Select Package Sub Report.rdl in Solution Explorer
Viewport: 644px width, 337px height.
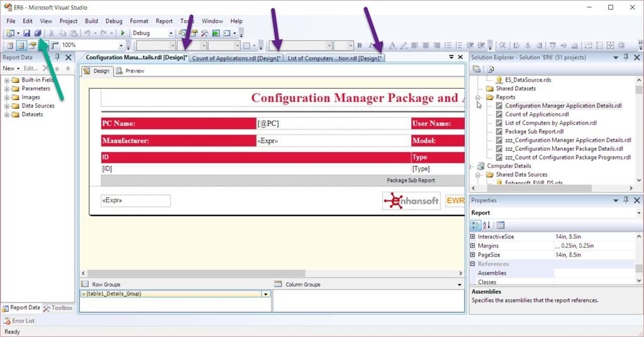pos(534,131)
